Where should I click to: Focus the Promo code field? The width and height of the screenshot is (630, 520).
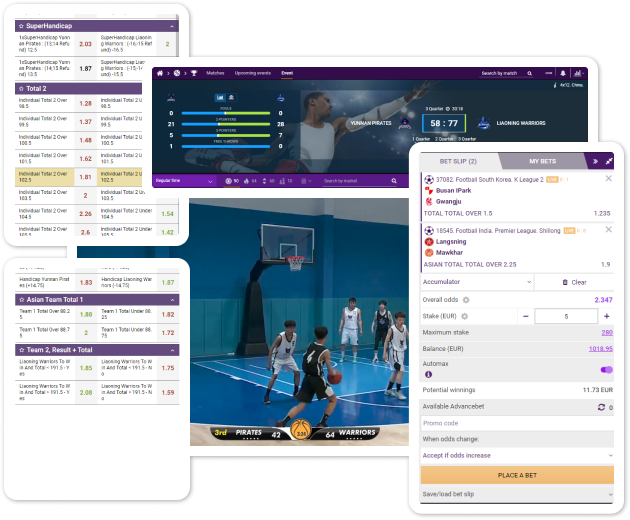(x=517, y=423)
